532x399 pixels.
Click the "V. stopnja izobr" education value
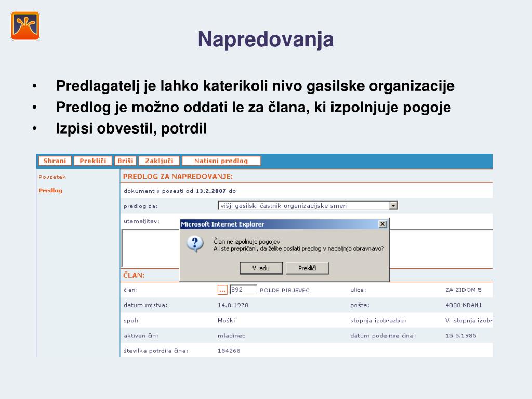pos(469,320)
